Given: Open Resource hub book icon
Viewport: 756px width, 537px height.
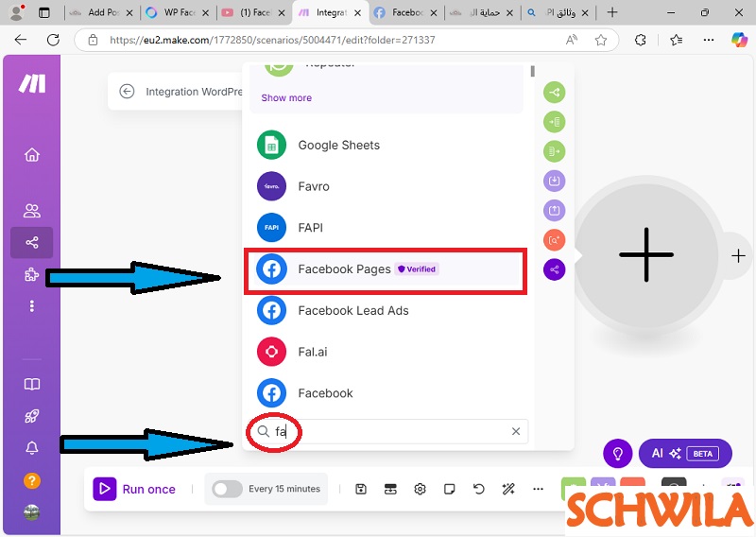Looking at the screenshot, I should [32, 384].
